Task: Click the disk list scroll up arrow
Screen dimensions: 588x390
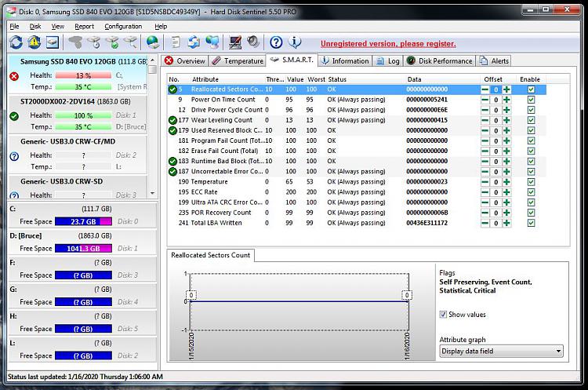Action: (x=152, y=60)
